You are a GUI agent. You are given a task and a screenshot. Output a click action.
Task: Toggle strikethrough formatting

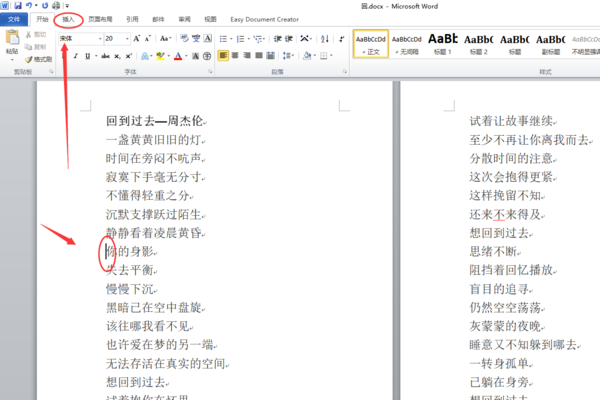[x=106, y=56]
